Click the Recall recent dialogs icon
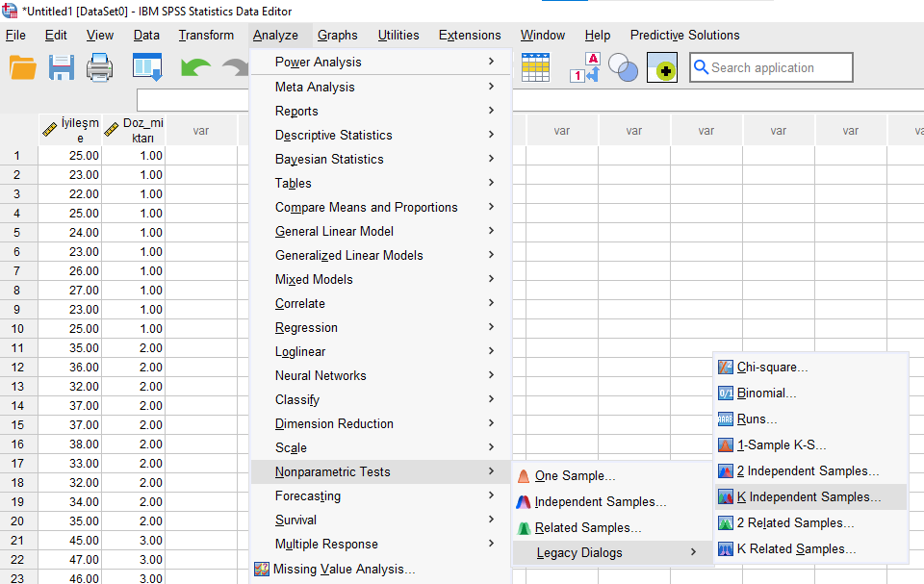The width and height of the screenshot is (924, 584). tap(147, 67)
